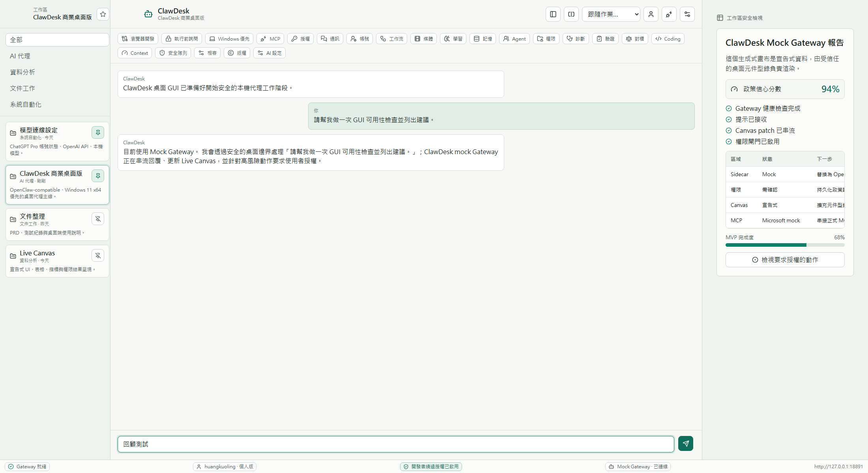Open 相容 chip
Viewport: 868px width, 473px height.
[x=207, y=53]
